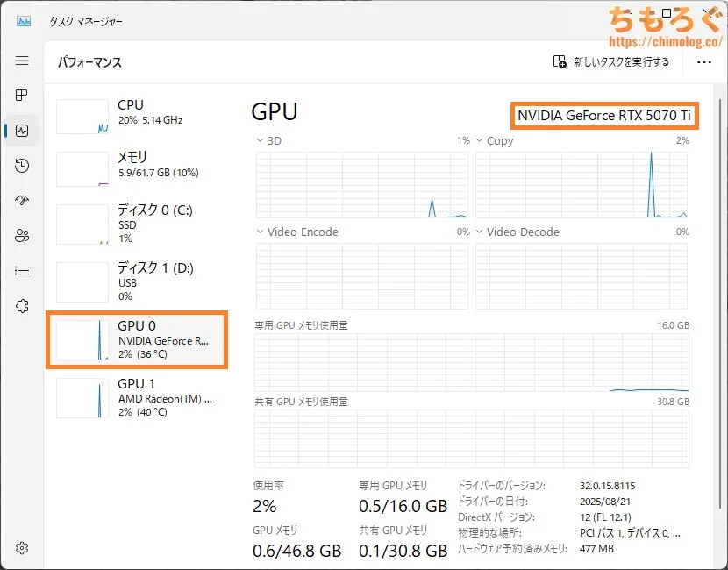Click the 477 MB reserved memory value
Image resolution: width=728 pixels, height=570 pixels.
click(x=596, y=549)
